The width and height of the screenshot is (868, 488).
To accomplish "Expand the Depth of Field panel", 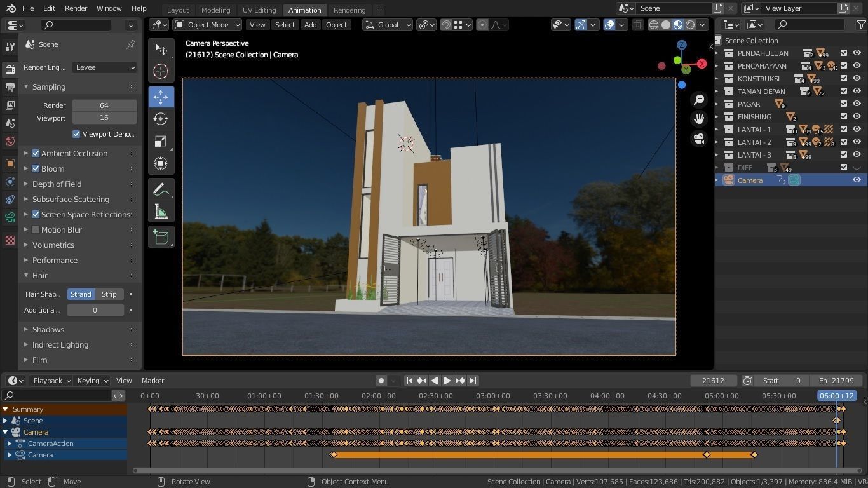I will (57, 184).
